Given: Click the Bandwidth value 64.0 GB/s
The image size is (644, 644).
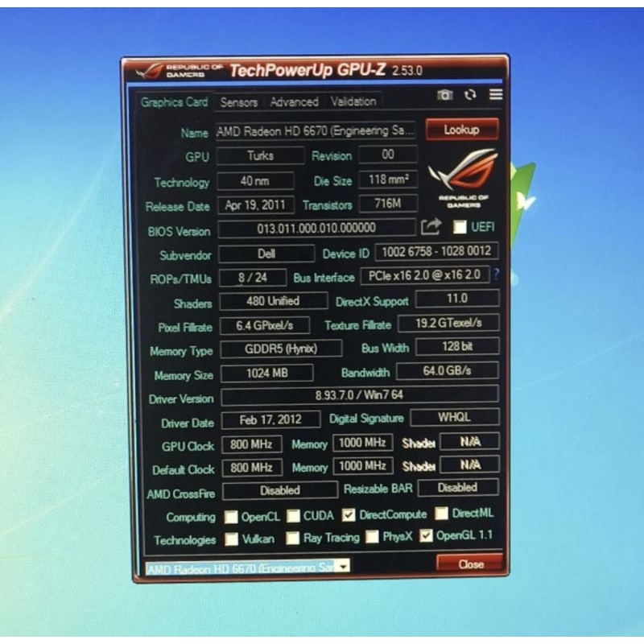Looking at the screenshot, I should coord(448,370).
